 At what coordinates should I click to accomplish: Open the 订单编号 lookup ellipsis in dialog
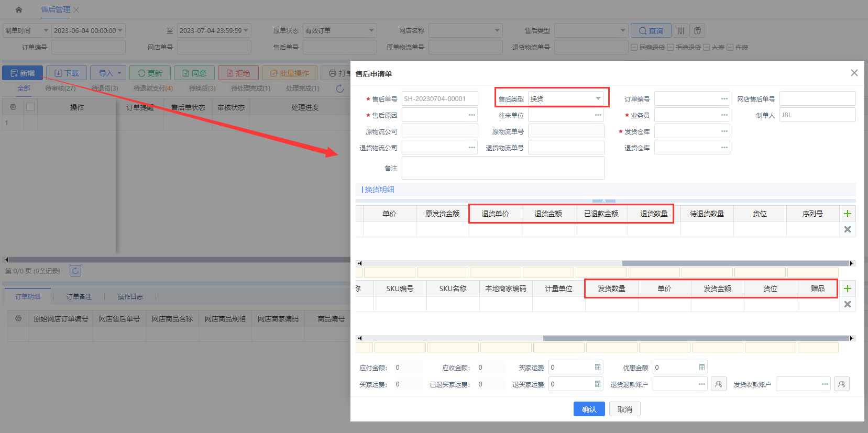[x=724, y=99]
